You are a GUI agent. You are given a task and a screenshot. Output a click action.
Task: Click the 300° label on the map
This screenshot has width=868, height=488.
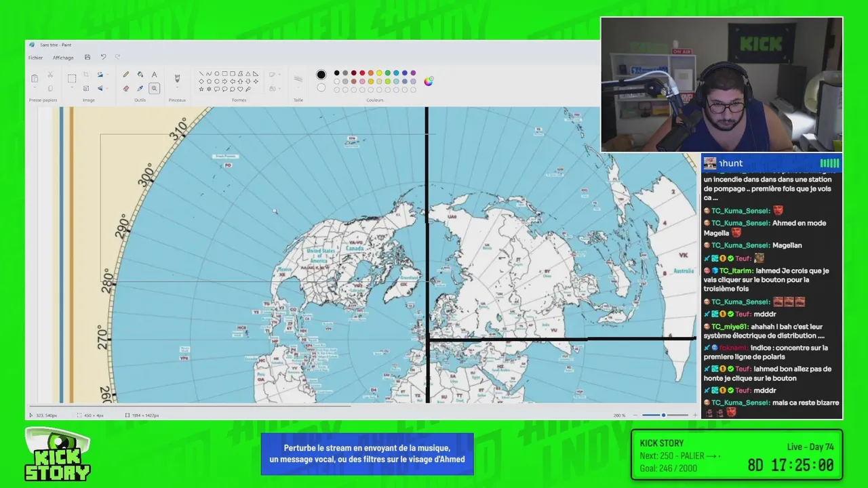146,175
